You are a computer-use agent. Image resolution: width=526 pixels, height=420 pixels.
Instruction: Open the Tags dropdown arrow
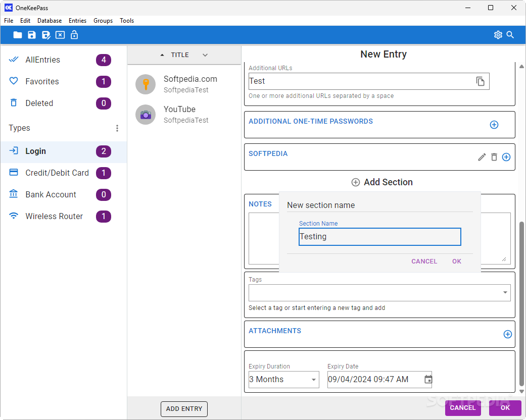[505, 292]
